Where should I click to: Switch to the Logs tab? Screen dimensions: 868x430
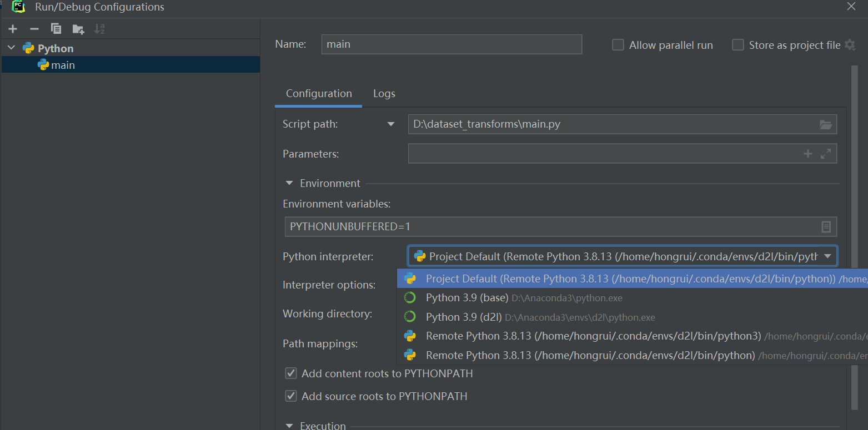384,93
